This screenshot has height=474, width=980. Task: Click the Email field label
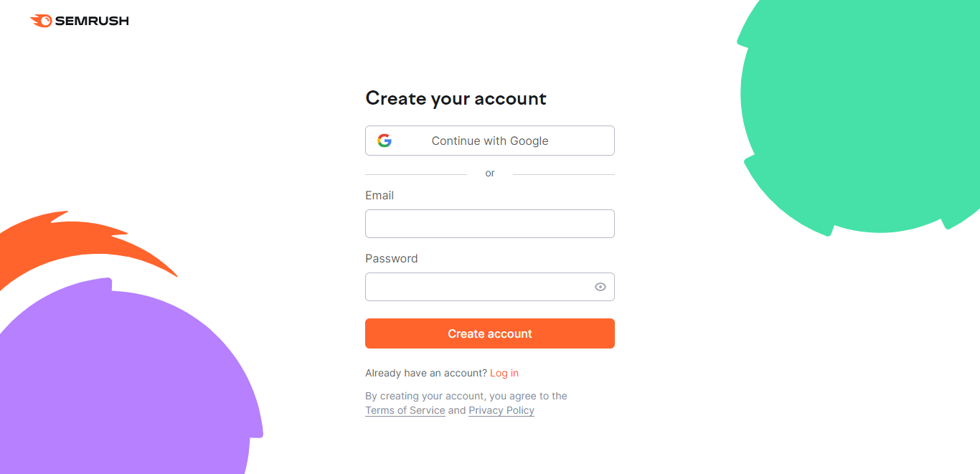point(380,195)
